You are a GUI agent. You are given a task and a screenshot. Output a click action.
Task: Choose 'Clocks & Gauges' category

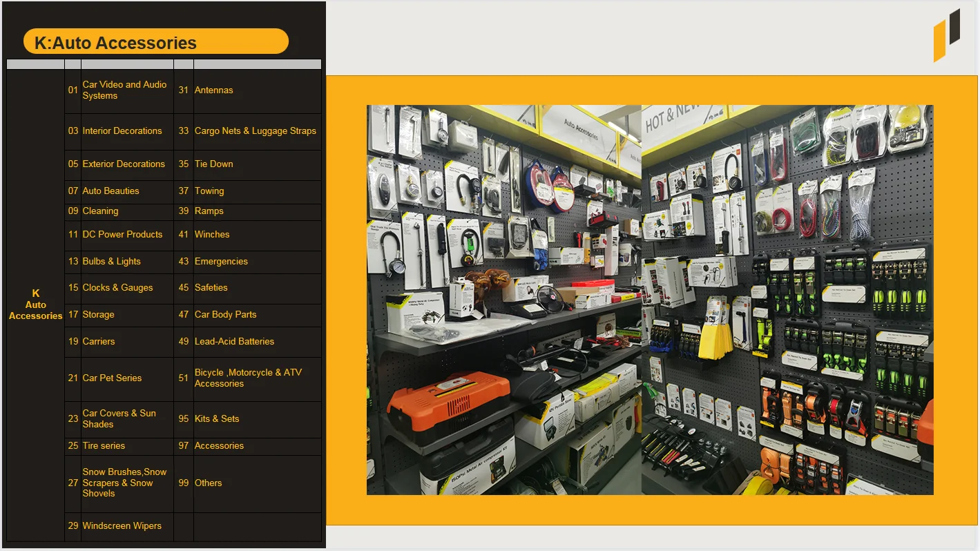click(117, 288)
